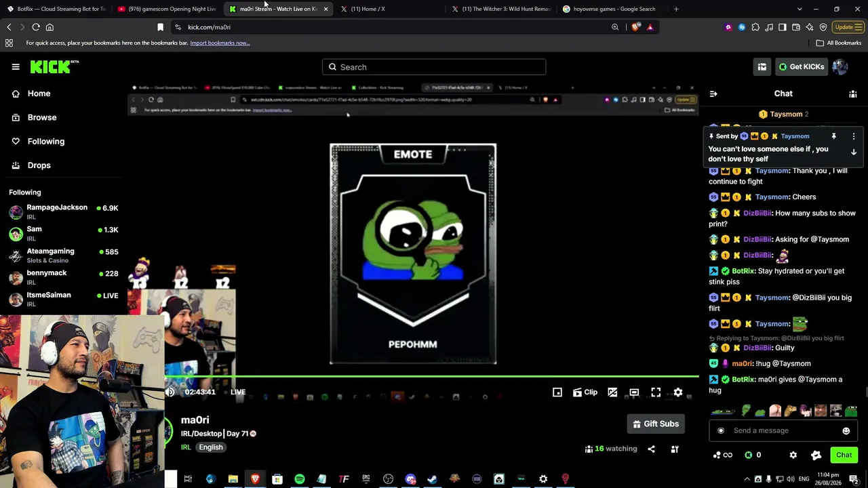Open the Kick hamburger sidebar menu

[x=16, y=66]
